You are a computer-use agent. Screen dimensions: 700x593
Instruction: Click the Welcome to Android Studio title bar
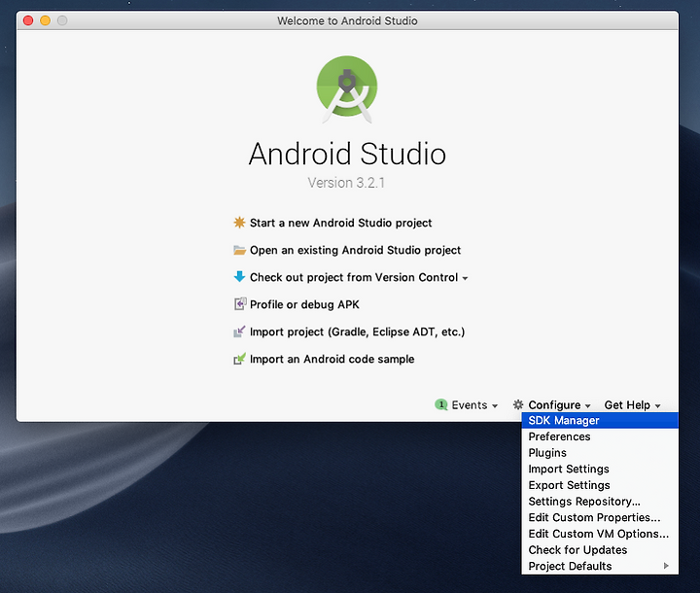347,21
